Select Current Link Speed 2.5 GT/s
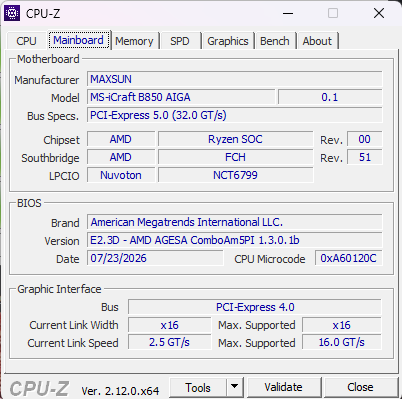Viewport: 402px width, 399px height. [x=170, y=343]
